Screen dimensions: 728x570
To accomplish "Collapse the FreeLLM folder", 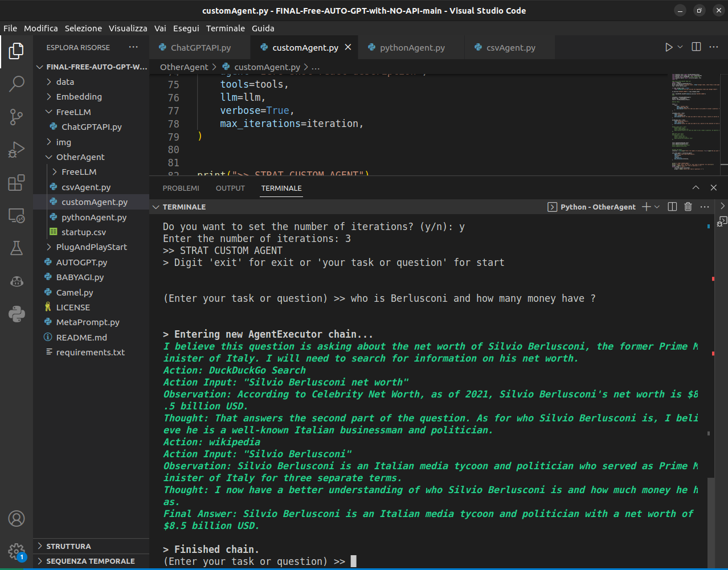I will tap(73, 112).
